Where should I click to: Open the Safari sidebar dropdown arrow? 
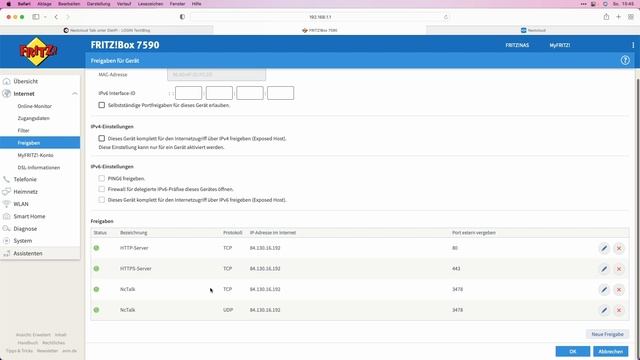coord(45,17)
